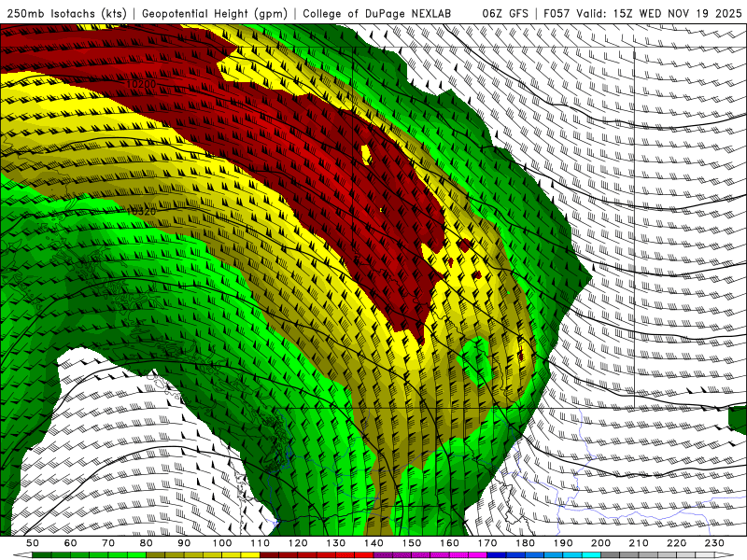This screenshot has height=560, width=747.
Task: Click legend value 230
Action: [714, 543]
